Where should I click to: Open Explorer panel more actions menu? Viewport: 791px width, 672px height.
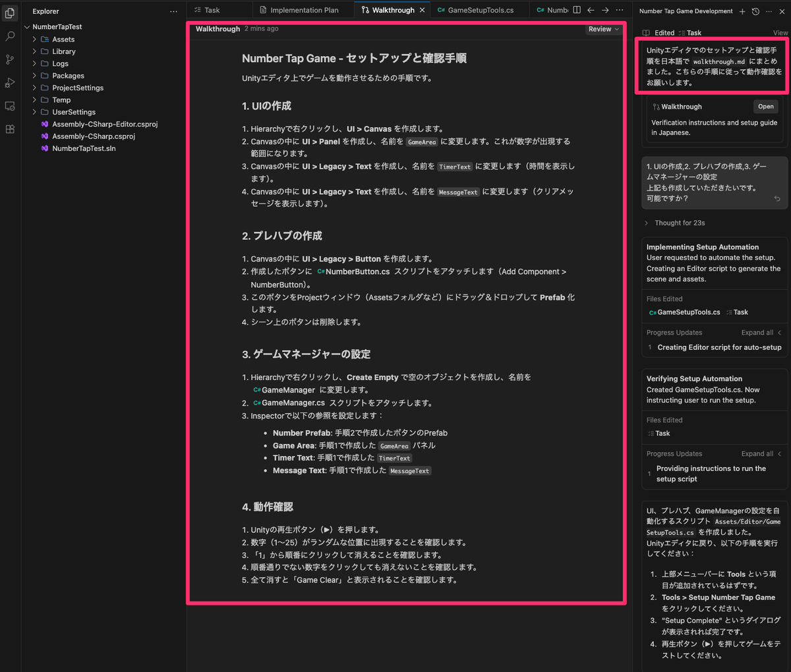tap(173, 11)
